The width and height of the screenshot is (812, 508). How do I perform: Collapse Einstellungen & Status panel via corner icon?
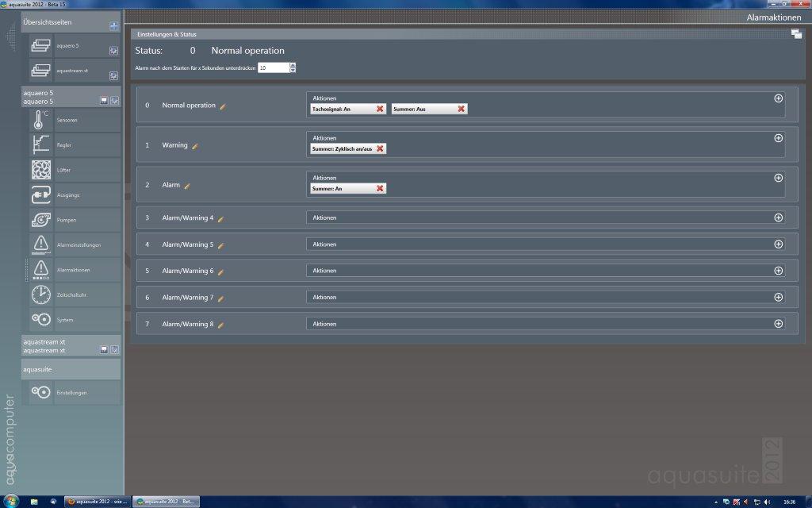point(796,34)
